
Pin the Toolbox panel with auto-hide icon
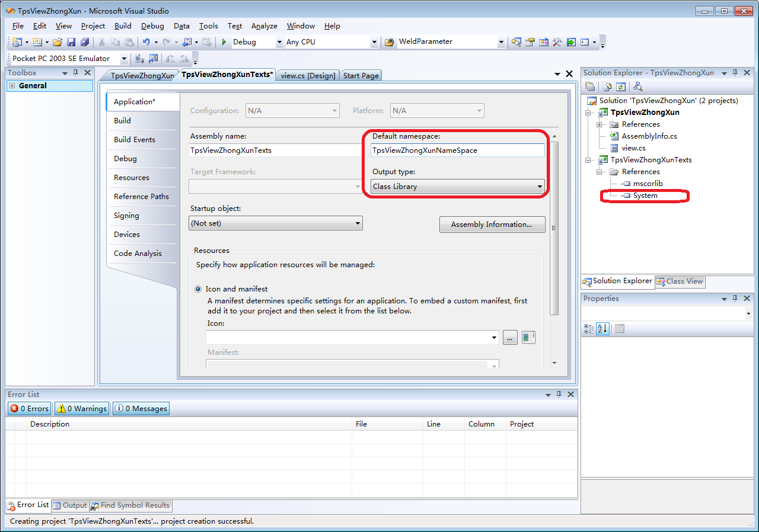(x=75, y=73)
